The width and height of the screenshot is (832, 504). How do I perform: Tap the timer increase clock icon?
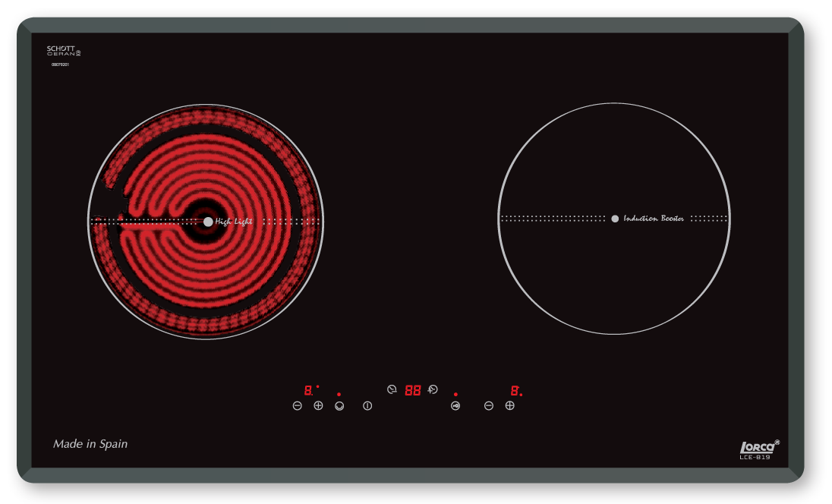pyautogui.click(x=433, y=389)
